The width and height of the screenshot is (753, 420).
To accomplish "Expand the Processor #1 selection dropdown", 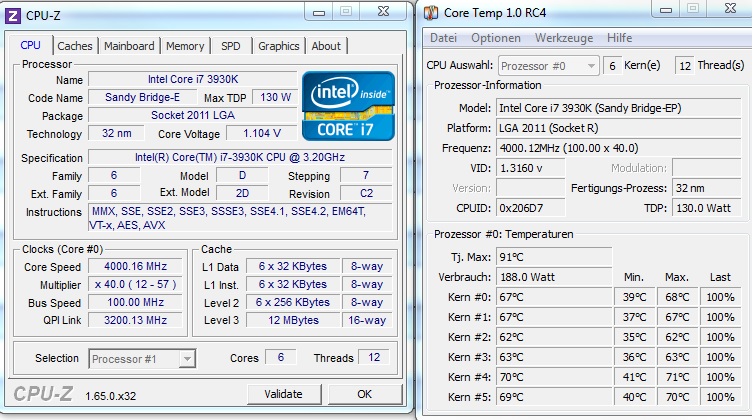I will click(x=187, y=359).
